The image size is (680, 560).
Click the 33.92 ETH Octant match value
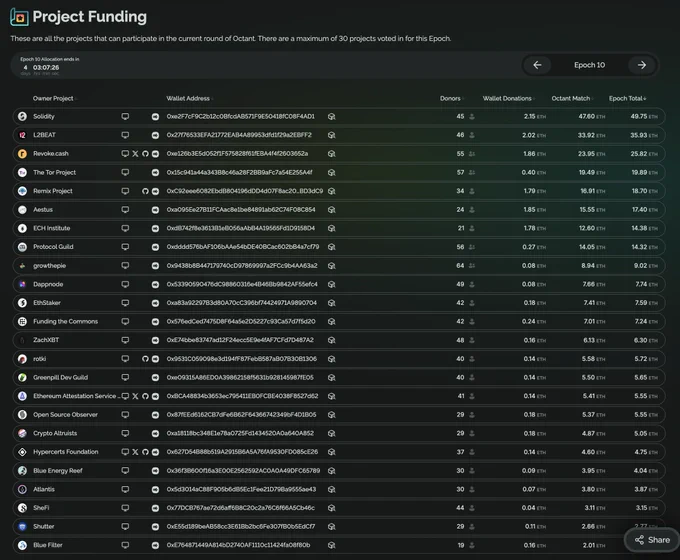[591, 135]
